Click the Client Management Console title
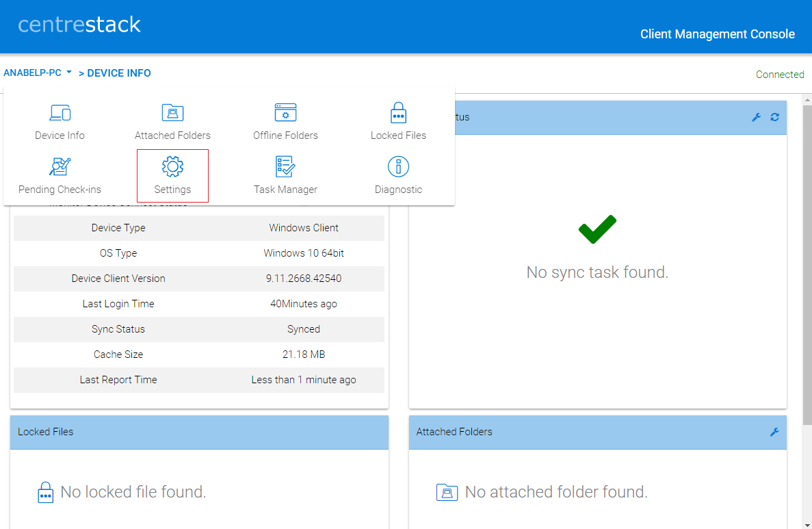This screenshot has width=812, height=529. (x=717, y=34)
